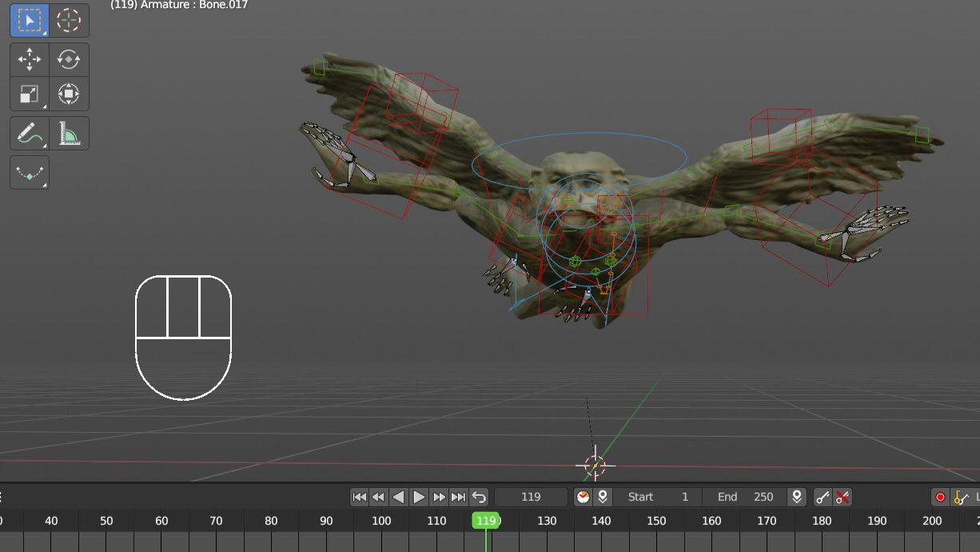980x552 pixels.
Task: Select the Select Box tool
Action: click(30, 20)
